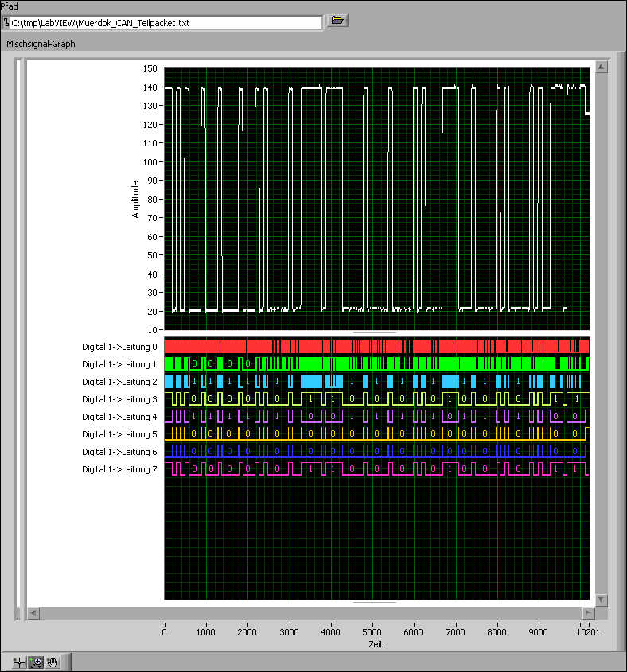Viewport: 627px width, 672px height.
Task: Select the cursor crosshair tool
Action: tap(19, 662)
